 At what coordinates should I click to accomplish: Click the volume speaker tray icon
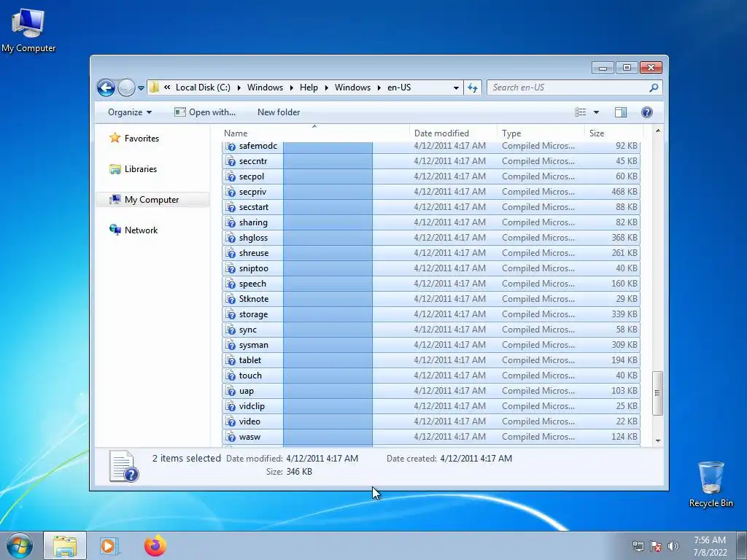click(673, 546)
